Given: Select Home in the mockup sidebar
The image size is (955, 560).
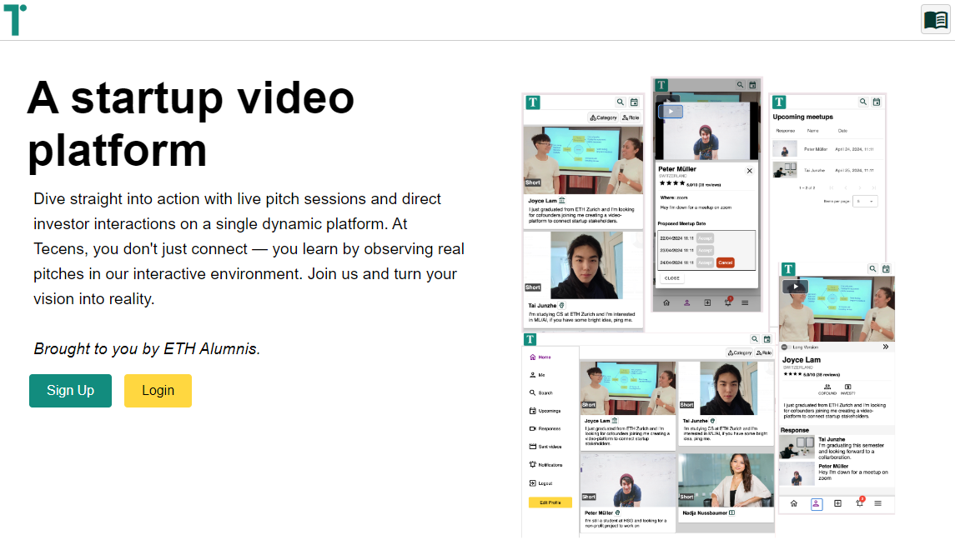Looking at the screenshot, I should (540, 357).
